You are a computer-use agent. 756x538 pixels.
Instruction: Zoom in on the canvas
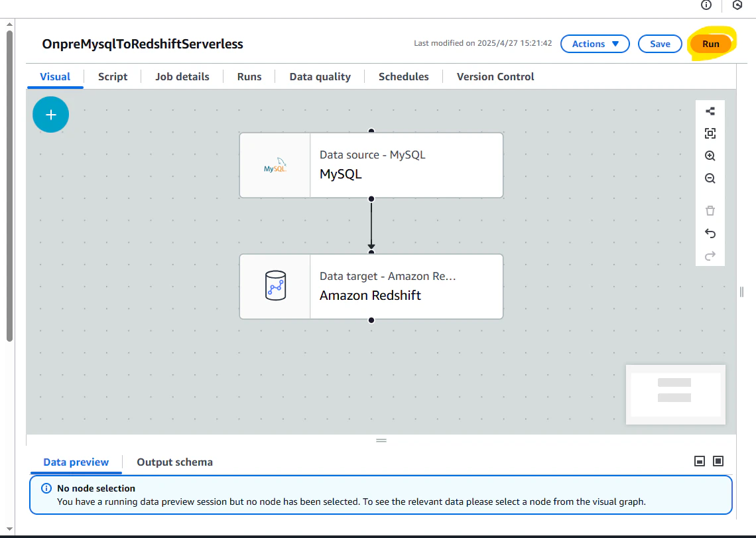(x=710, y=156)
